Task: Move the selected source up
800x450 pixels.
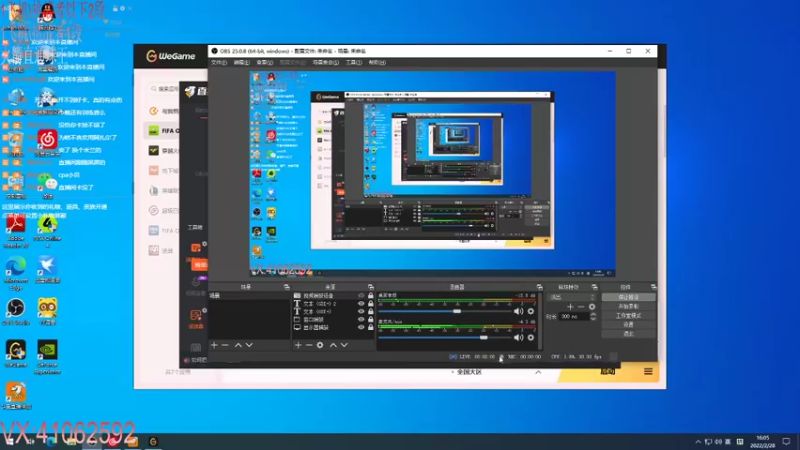Action: (x=333, y=345)
